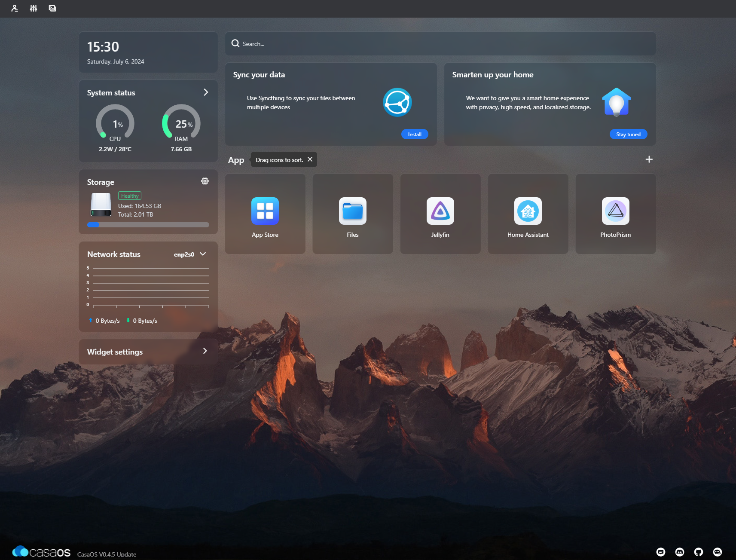Viewport: 736px width, 560px height.
Task: Dismiss the drag icons to sort hint
Action: (310, 159)
